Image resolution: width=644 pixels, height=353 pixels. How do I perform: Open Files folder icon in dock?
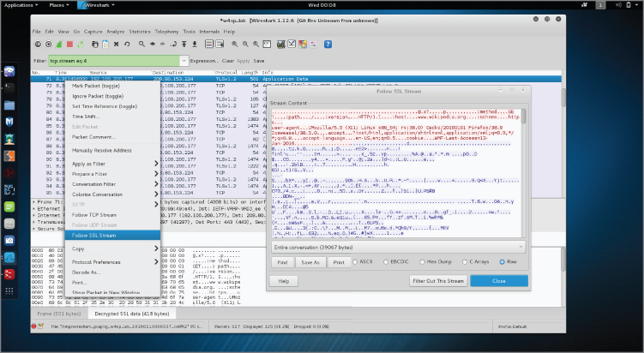click(9, 105)
